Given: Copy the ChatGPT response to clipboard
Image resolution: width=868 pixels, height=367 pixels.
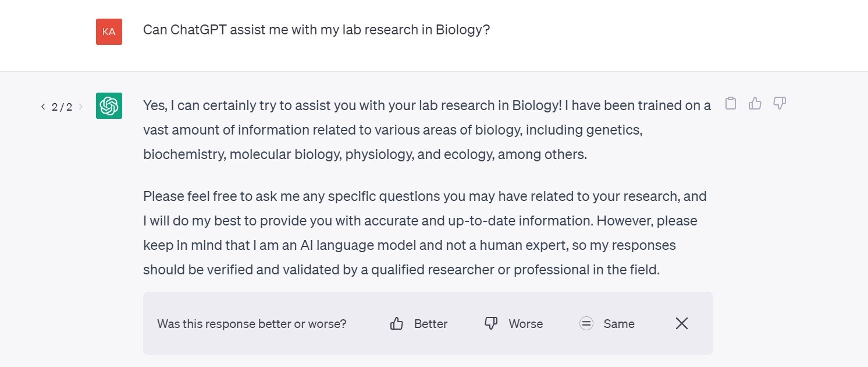Looking at the screenshot, I should pyautogui.click(x=731, y=104).
